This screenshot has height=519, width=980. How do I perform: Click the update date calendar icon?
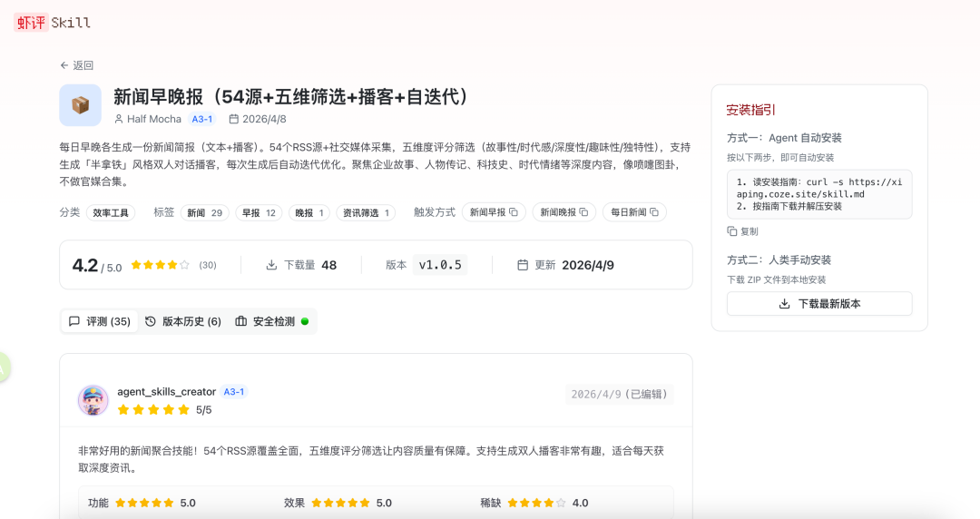click(x=523, y=265)
